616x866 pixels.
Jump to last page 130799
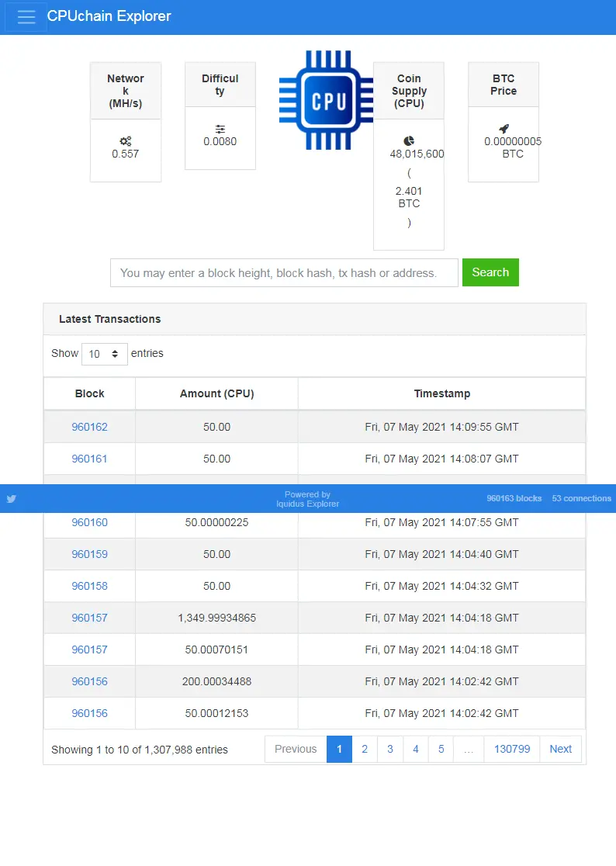pyautogui.click(x=512, y=750)
